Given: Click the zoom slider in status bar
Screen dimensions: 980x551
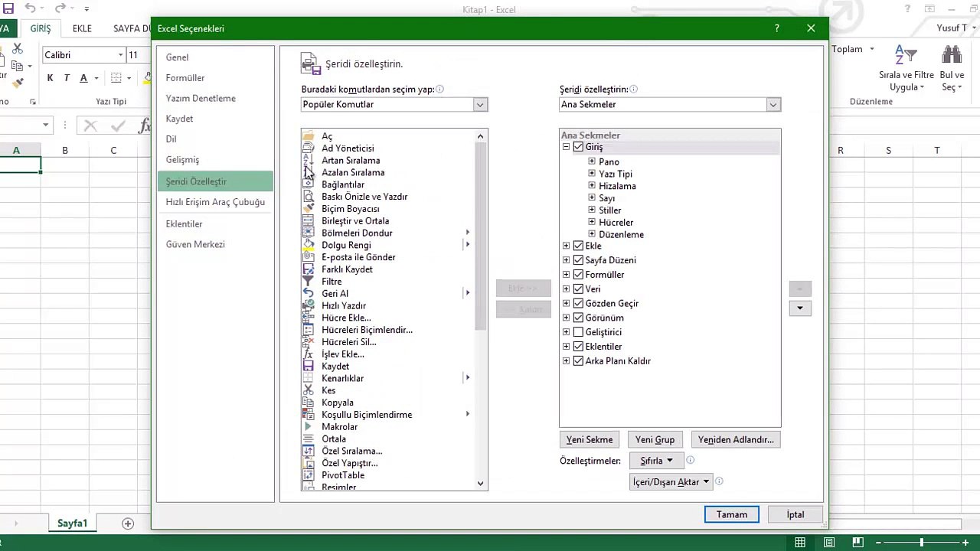Looking at the screenshot, I should coord(922,543).
